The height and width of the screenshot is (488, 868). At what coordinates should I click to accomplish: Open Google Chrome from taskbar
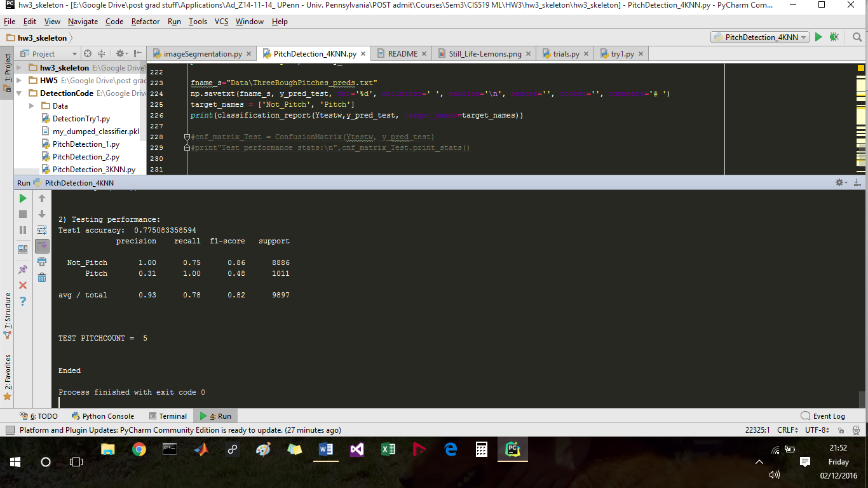click(139, 449)
